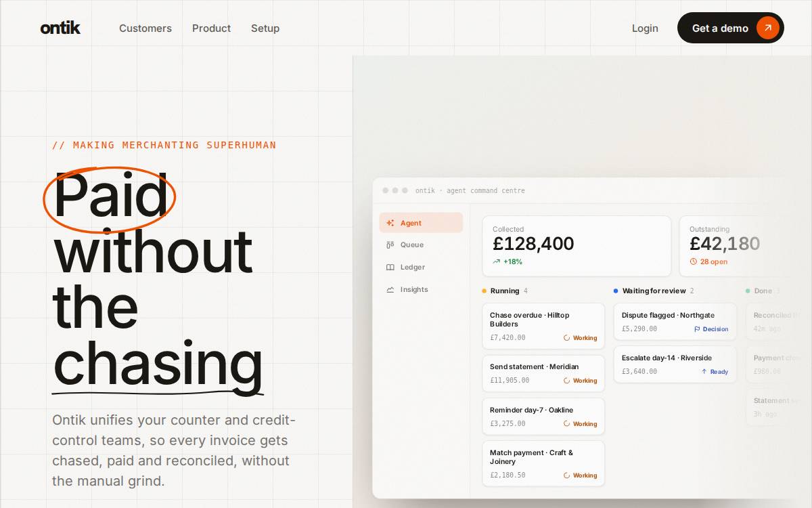This screenshot has width=812, height=508.
Task: Click the 28 open text
Action: pos(714,261)
